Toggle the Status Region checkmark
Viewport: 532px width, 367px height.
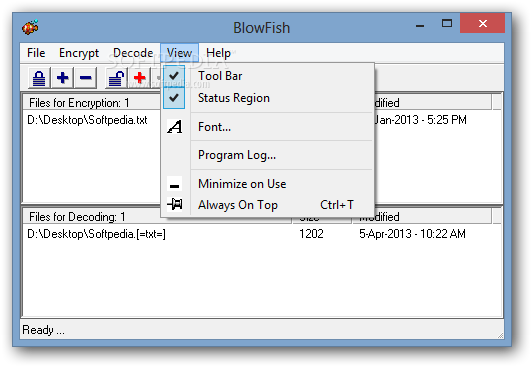coord(174,98)
